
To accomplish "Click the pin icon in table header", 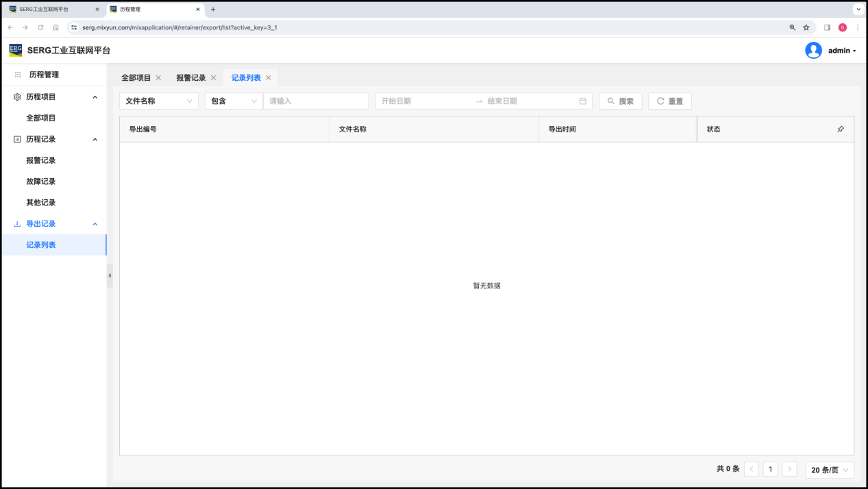I will (841, 129).
